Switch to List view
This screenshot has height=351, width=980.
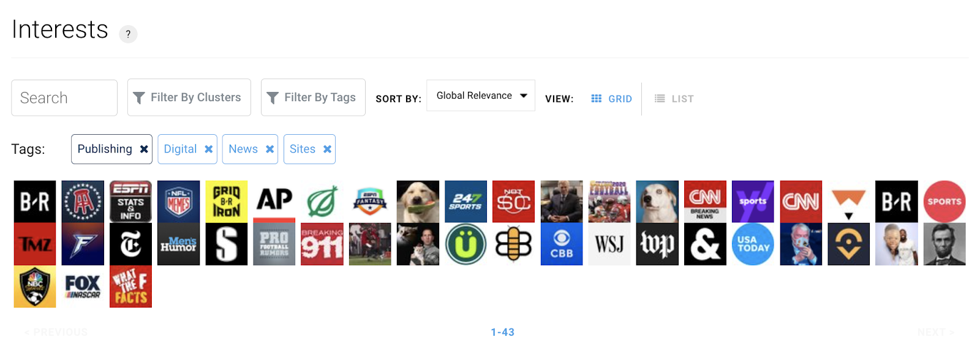(674, 99)
